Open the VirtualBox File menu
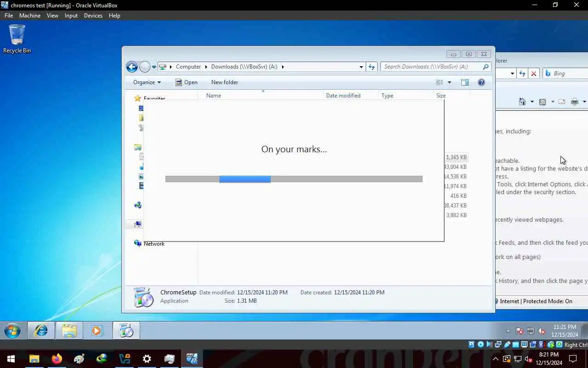The width and height of the screenshot is (588, 368). coord(9,16)
